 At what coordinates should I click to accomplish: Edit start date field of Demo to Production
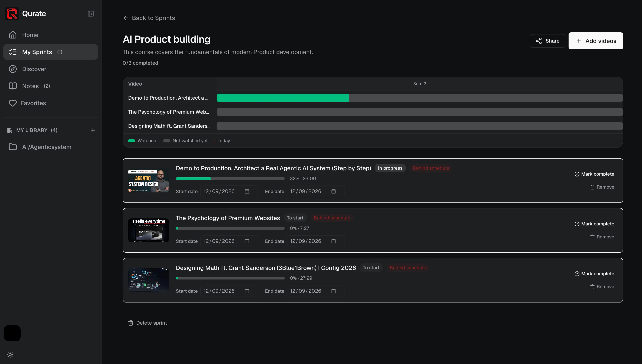[x=229, y=191]
